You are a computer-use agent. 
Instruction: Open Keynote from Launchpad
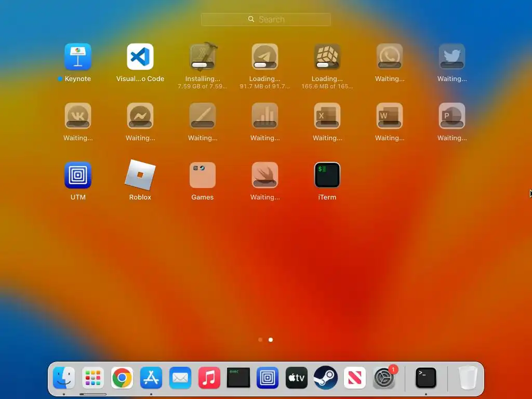pos(78,57)
